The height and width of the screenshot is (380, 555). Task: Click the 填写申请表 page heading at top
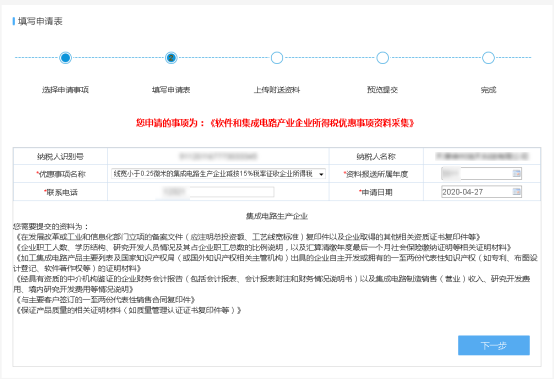pos(40,21)
